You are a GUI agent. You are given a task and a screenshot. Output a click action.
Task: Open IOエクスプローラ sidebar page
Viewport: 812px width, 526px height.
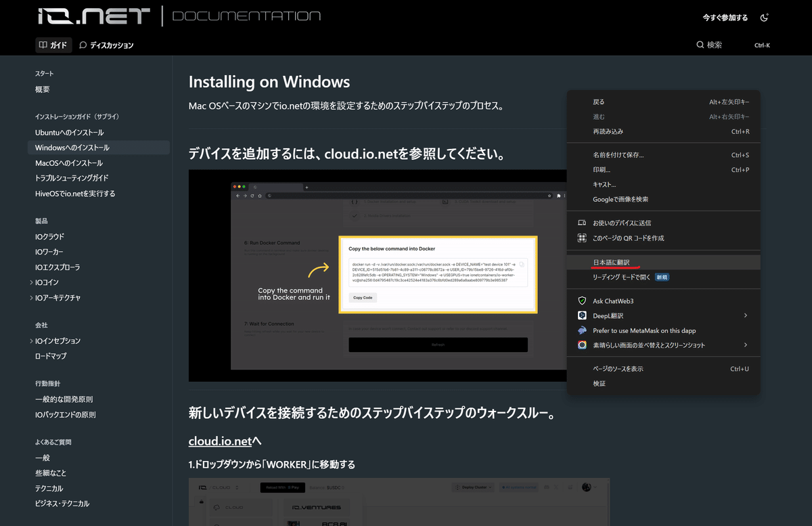(x=58, y=267)
